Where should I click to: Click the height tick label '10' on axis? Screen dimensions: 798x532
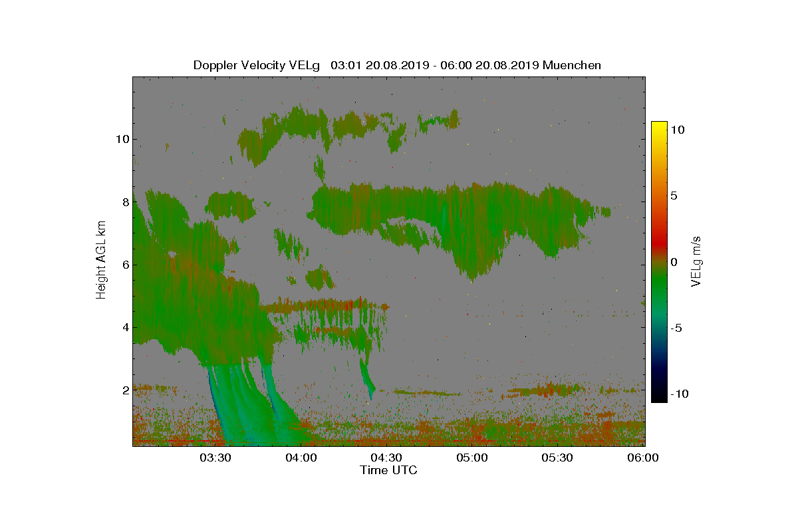click(121, 140)
